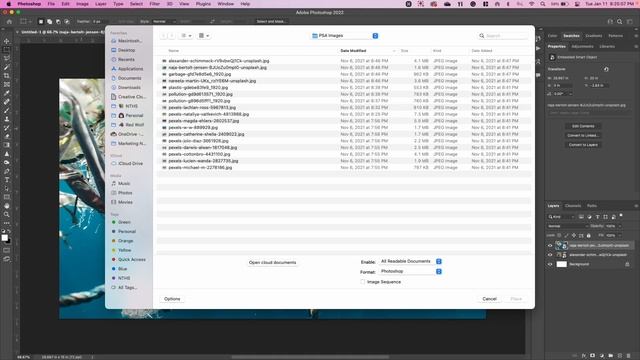Enable the Image Sequence checkbox
Image resolution: width=640 pixels, height=360 pixels.
pos(362,282)
